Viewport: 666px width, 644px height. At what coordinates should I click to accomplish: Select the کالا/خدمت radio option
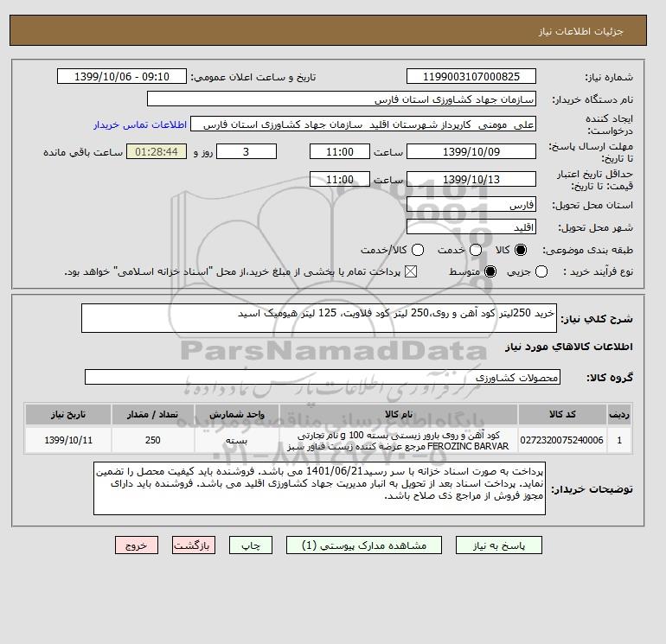(418, 250)
